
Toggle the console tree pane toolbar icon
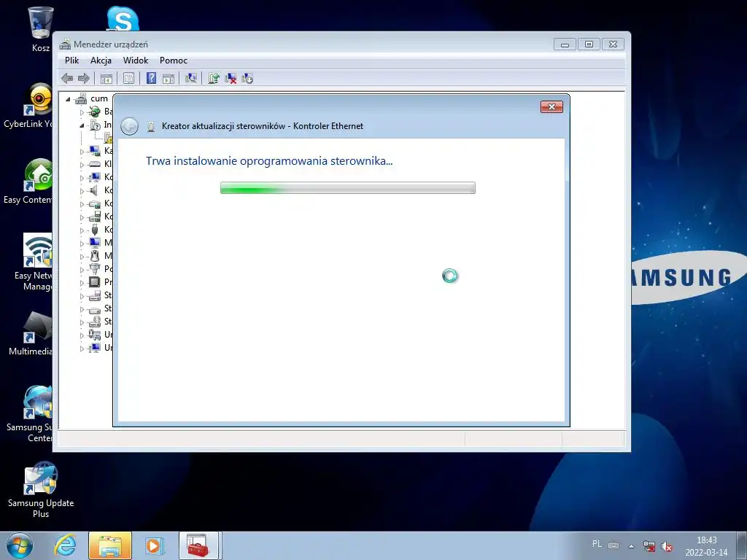107,79
